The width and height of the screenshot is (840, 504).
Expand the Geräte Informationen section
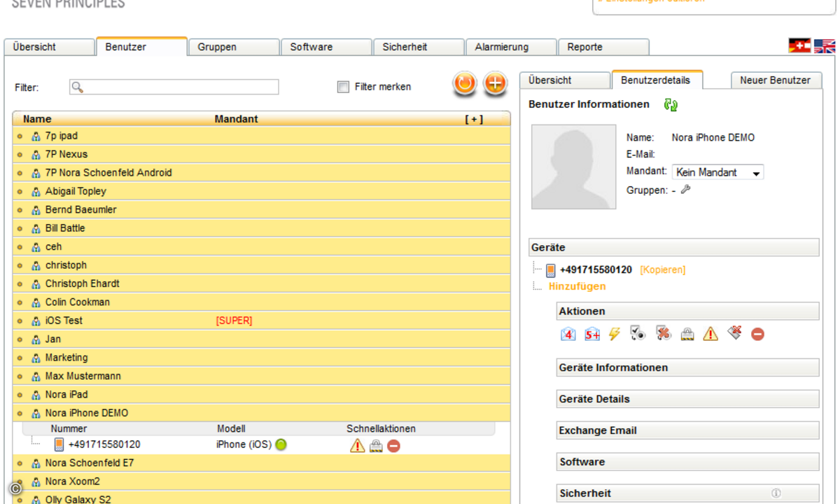(687, 367)
